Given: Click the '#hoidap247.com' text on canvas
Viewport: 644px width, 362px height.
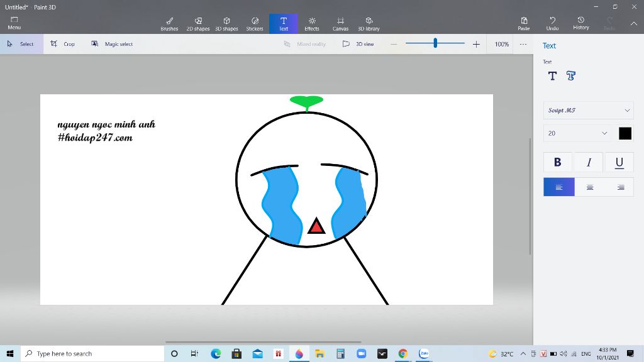Looking at the screenshot, I should click(96, 138).
